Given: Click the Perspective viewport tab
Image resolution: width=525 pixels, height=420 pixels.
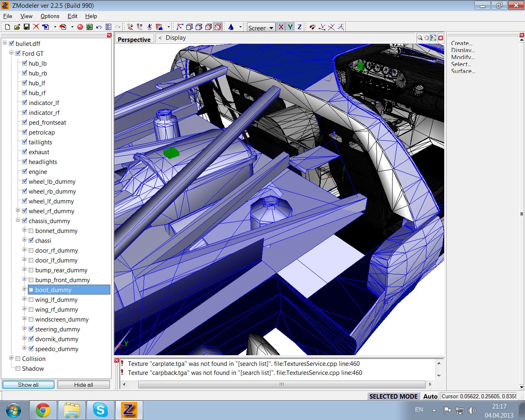Looking at the screenshot, I should [x=134, y=39].
